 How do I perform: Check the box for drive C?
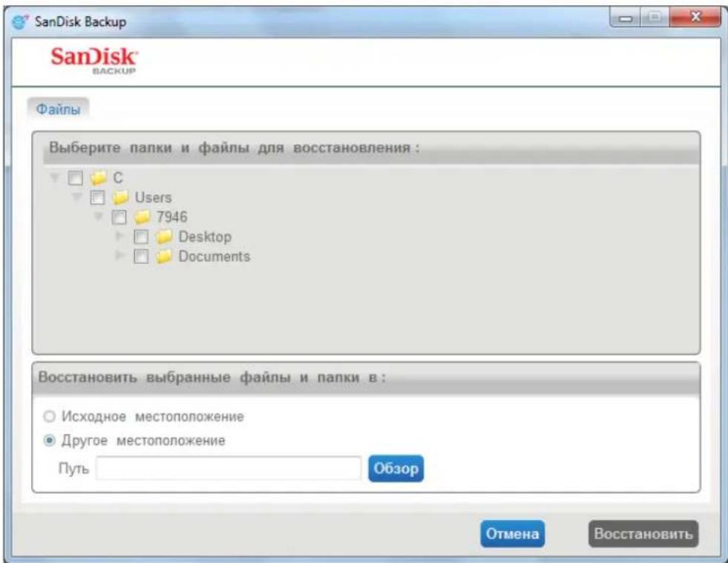click(x=75, y=178)
